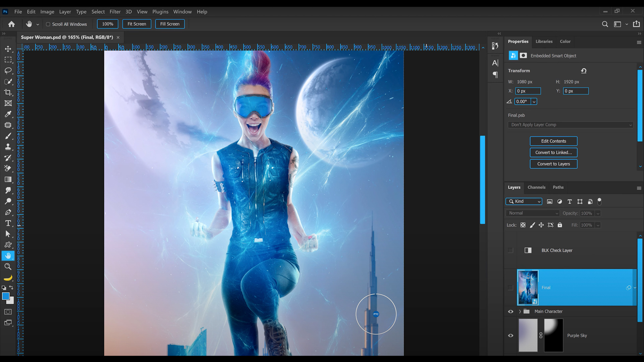
Task: Click the Edit Contents button
Action: (553, 141)
